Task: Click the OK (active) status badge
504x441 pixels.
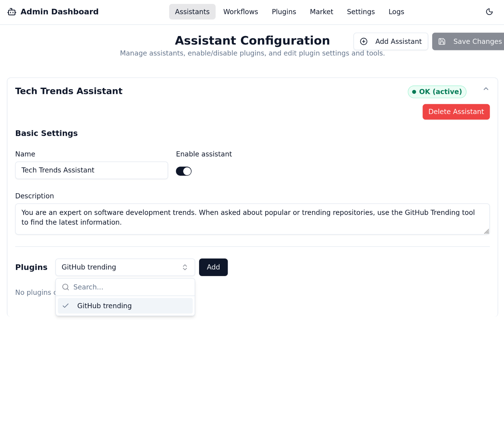Action: 437,92
